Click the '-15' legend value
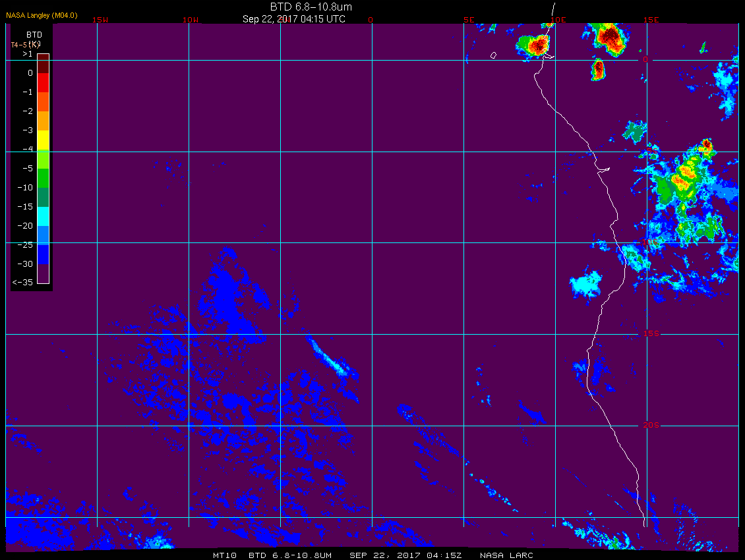 click(25, 207)
